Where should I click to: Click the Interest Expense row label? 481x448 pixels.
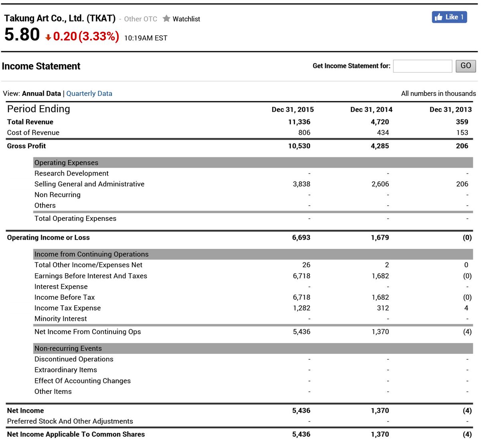(x=61, y=287)
